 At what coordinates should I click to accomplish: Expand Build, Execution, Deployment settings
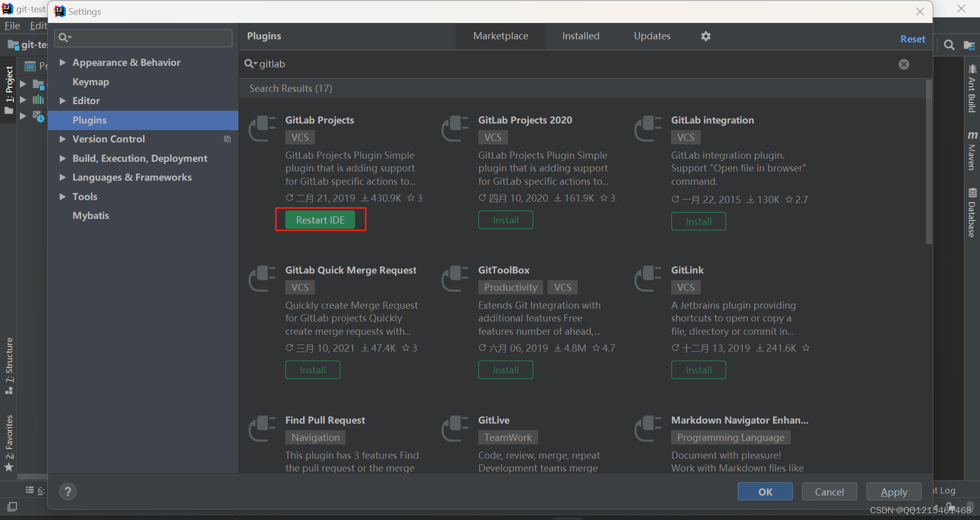pos(63,158)
